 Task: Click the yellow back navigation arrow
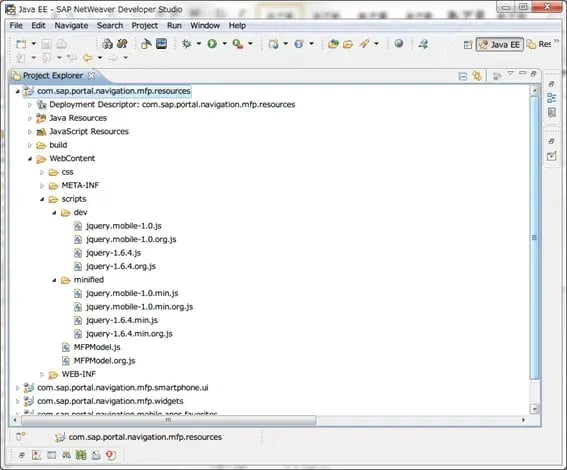point(88,57)
